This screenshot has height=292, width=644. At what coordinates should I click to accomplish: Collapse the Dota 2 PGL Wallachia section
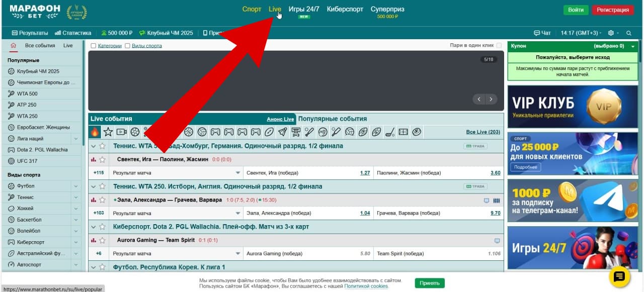[93, 227]
